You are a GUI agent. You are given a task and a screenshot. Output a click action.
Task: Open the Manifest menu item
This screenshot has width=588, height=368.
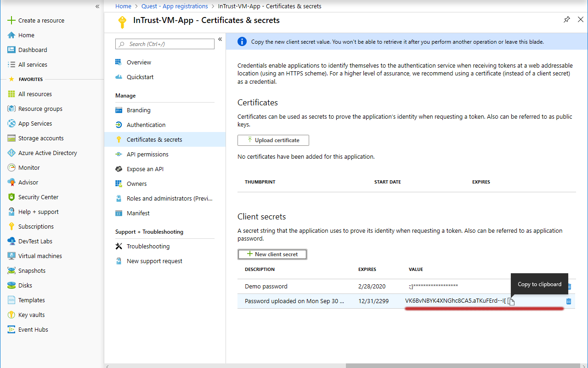[138, 213]
